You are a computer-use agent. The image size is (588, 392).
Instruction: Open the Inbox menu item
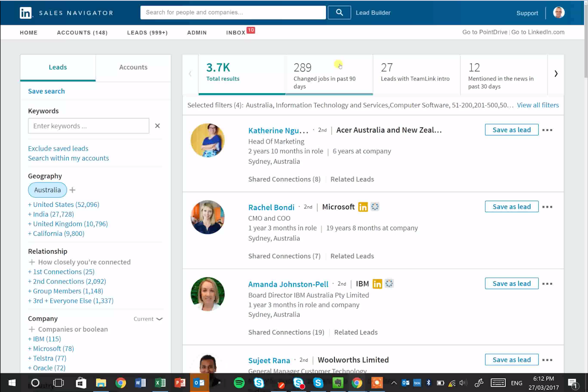(236, 33)
